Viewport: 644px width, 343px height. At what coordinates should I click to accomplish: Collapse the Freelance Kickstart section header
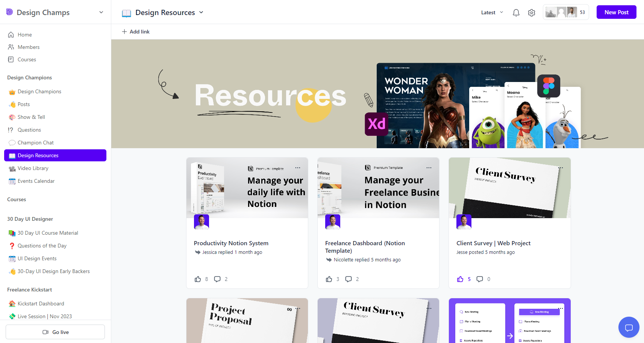[29, 290]
